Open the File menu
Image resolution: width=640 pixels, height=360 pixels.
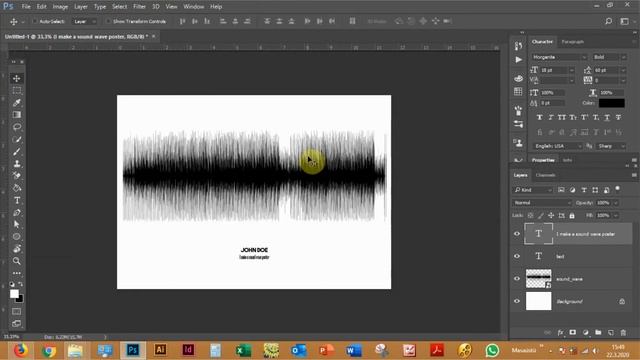point(26,7)
